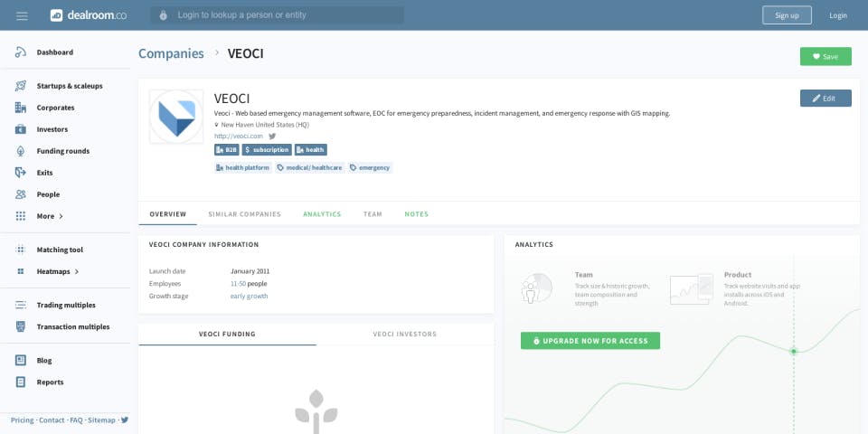Click the Startups & scaleups rocket icon

(21, 86)
